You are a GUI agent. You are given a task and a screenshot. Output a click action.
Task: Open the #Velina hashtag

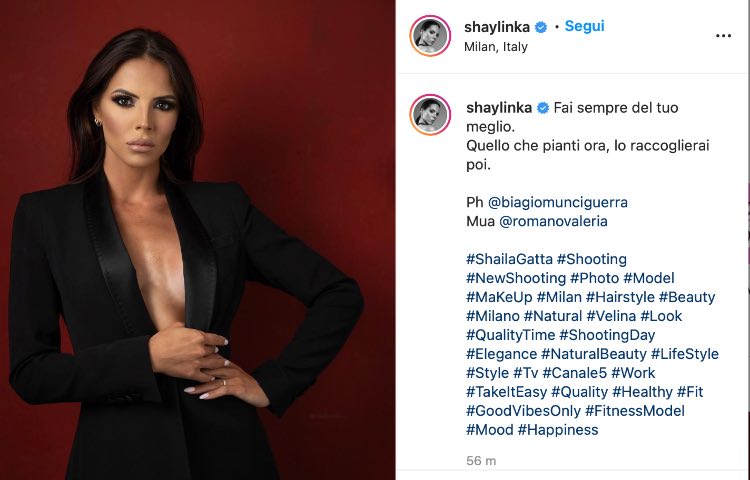[x=611, y=316]
